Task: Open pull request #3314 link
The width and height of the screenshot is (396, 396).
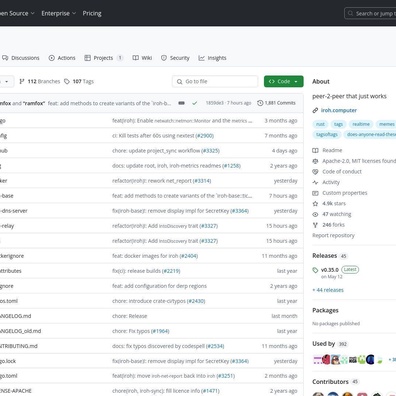Action: pyautogui.click(x=202, y=181)
